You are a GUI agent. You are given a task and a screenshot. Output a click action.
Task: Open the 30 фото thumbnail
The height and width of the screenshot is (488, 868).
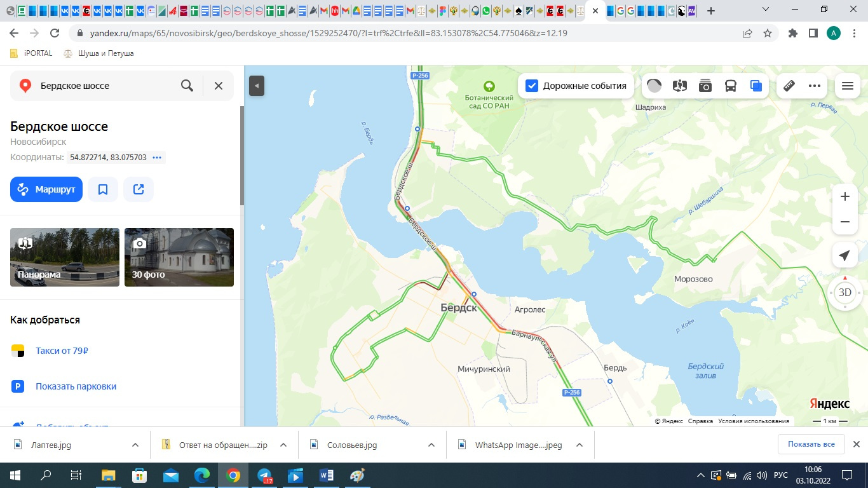[179, 257]
